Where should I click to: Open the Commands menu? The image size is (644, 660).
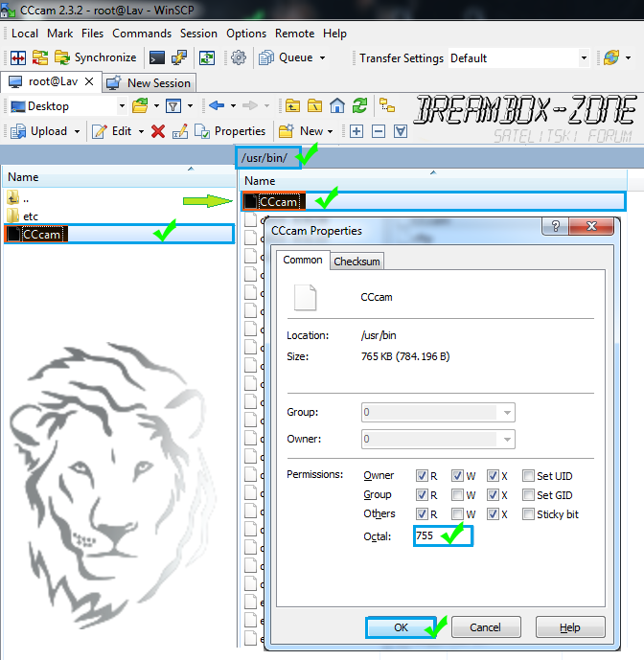click(142, 34)
